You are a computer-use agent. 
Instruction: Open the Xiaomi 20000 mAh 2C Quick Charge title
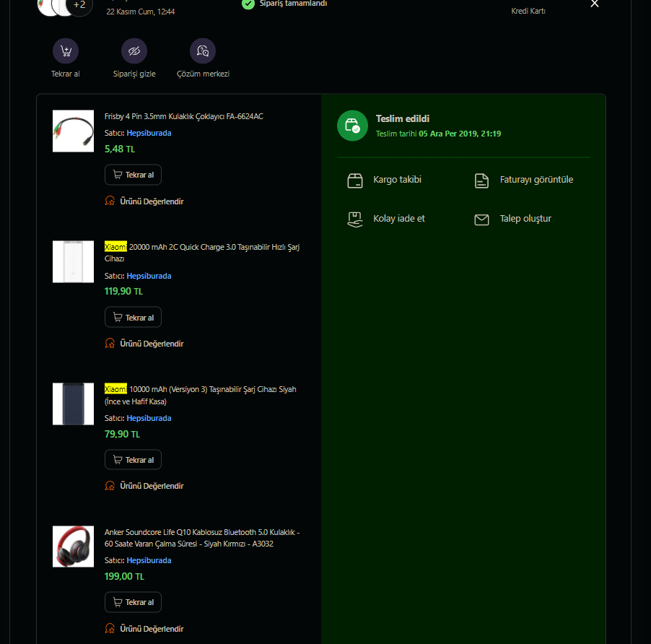pyautogui.click(x=202, y=253)
